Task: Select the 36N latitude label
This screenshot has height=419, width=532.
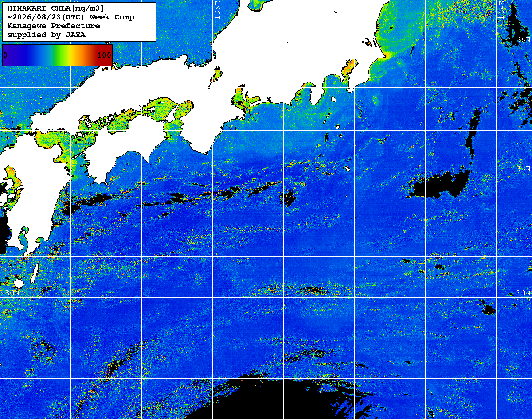Action: [x=523, y=39]
